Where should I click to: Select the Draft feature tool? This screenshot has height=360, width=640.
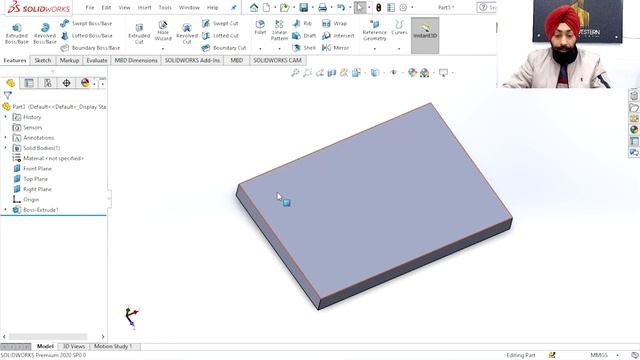click(x=304, y=36)
